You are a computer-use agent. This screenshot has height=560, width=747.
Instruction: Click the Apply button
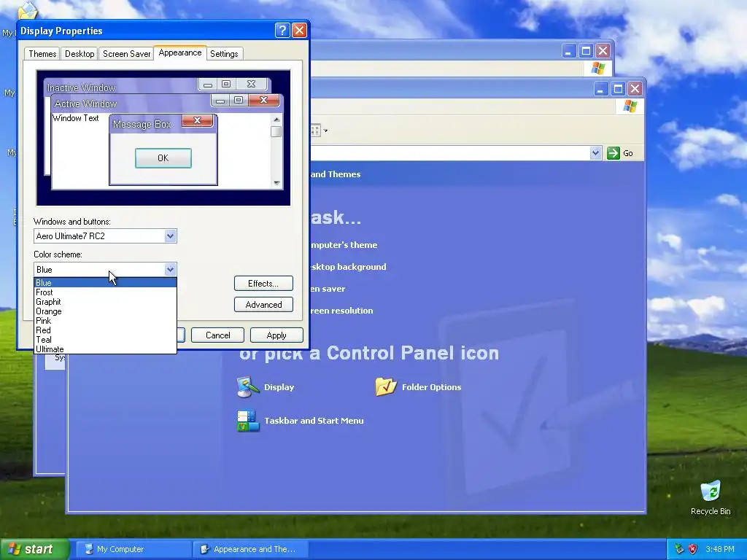pos(276,335)
